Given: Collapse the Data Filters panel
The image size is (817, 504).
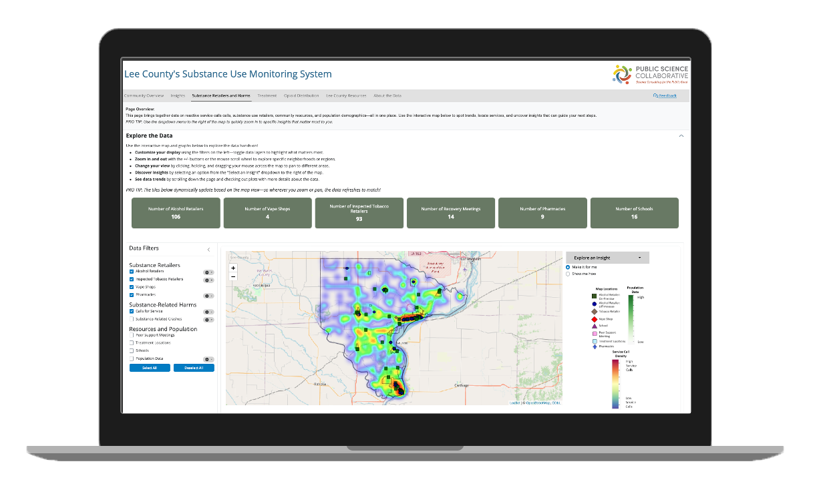Looking at the screenshot, I should (208, 248).
